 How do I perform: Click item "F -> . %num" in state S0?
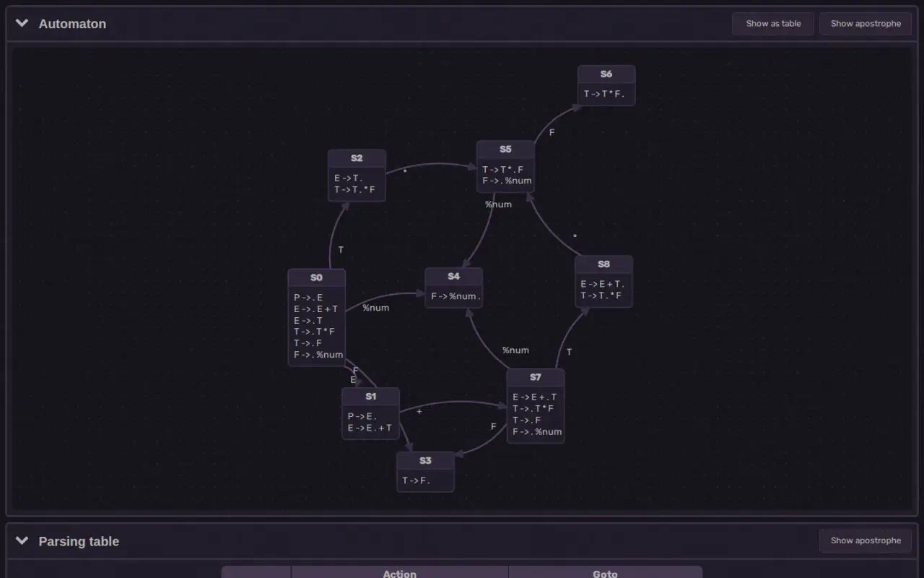pyautogui.click(x=318, y=355)
